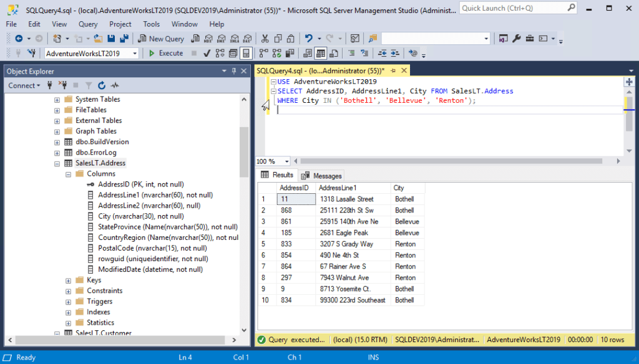The image size is (639, 364).
Task: Click the Execute button
Action: click(x=166, y=54)
